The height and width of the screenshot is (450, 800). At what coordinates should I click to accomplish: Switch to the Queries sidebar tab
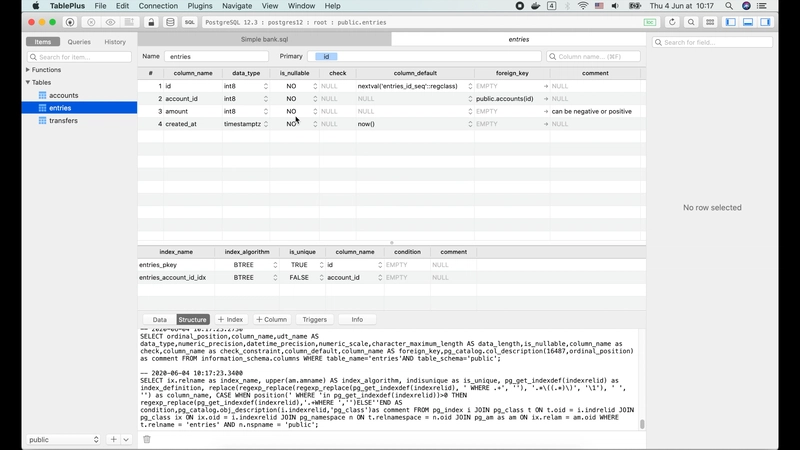tap(79, 42)
